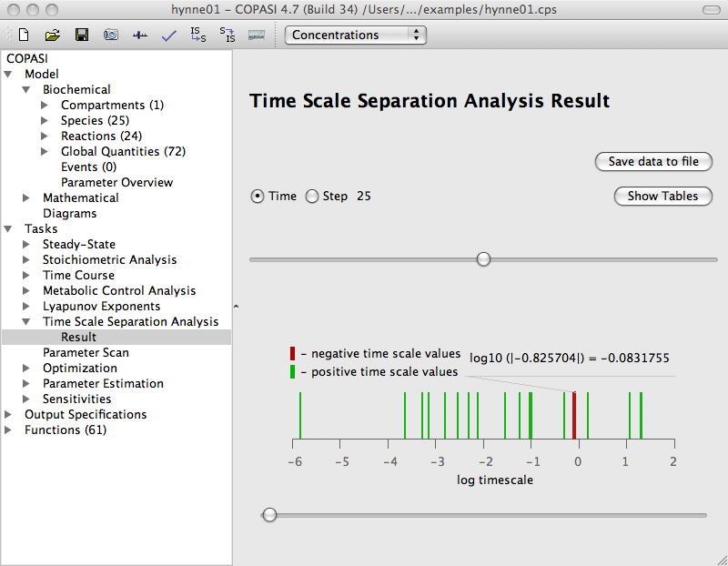Expand Global Quantities (72) arrow
Viewport: 728px width, 566px height.
(x=45, y=151)
